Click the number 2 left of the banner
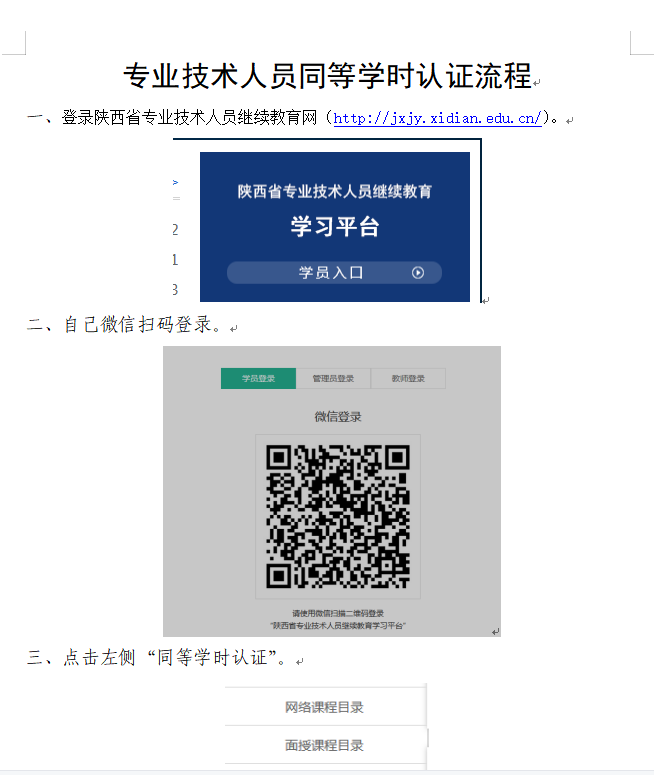This screenshot has width=654, height=775. [175, 230]
